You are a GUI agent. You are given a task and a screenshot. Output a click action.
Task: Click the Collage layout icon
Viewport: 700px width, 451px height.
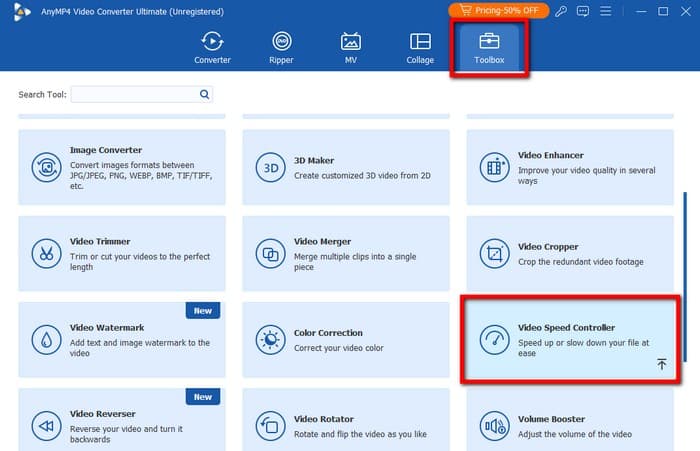coord(420,41)
